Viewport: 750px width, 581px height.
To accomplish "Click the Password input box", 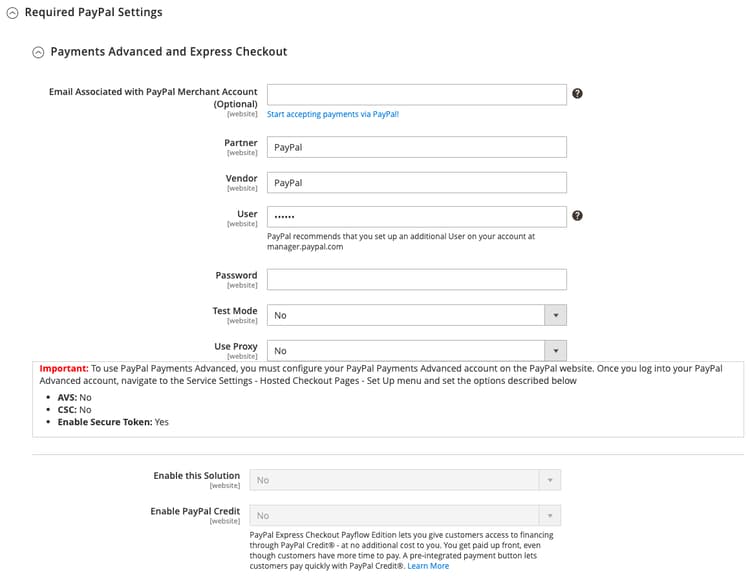I will click(416, 279).
